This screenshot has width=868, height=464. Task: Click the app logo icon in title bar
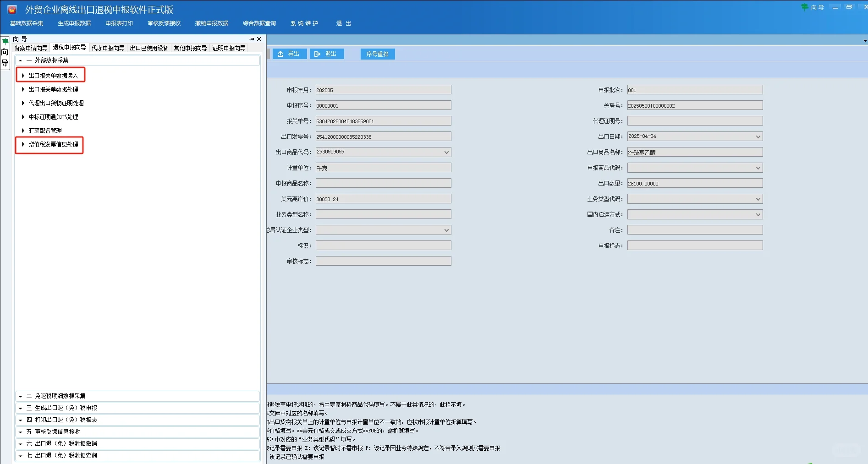pyautogui.click(x=12, y=9)
